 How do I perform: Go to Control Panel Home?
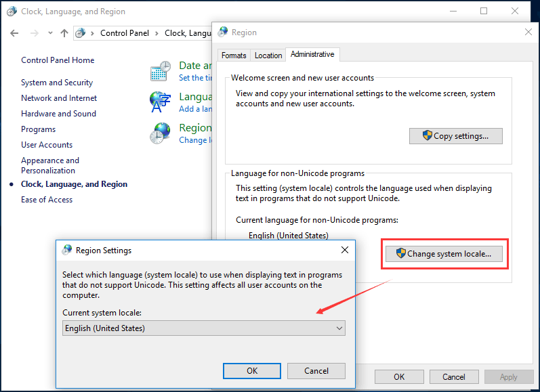pyautogui.click(x=58, y=60)
